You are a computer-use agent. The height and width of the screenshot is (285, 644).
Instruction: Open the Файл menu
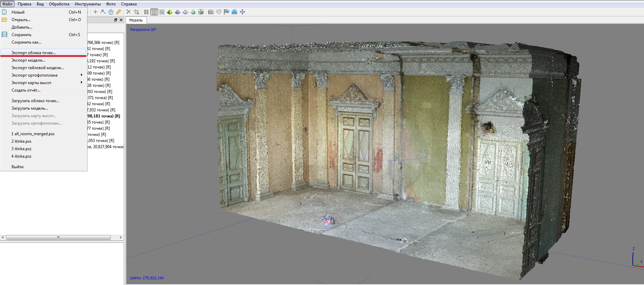pos(7,4)
